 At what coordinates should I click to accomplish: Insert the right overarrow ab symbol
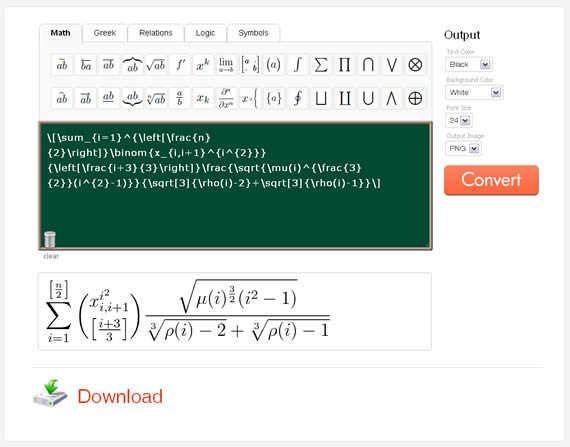85,98
